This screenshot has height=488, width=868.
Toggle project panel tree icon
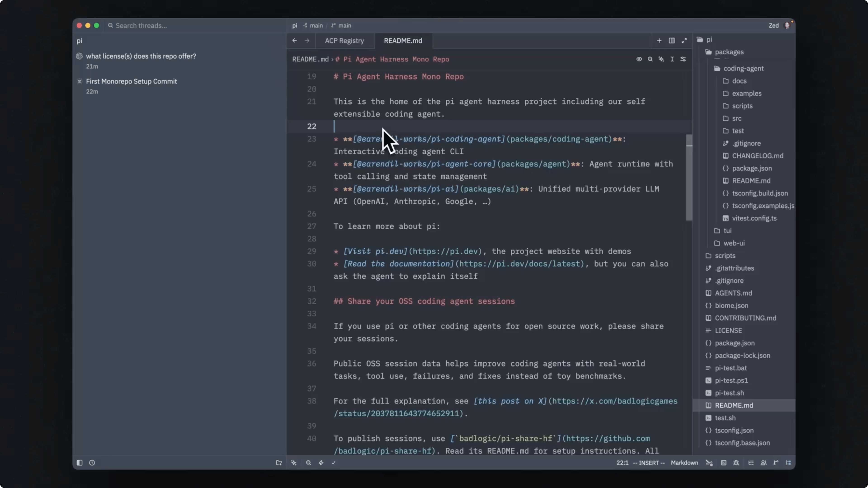point(788,463)
